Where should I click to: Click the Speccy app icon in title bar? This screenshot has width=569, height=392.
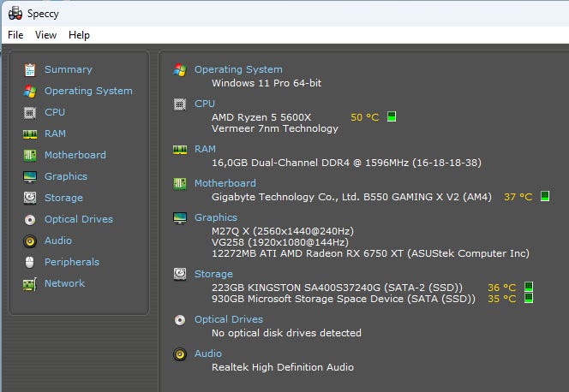[15, 13]
